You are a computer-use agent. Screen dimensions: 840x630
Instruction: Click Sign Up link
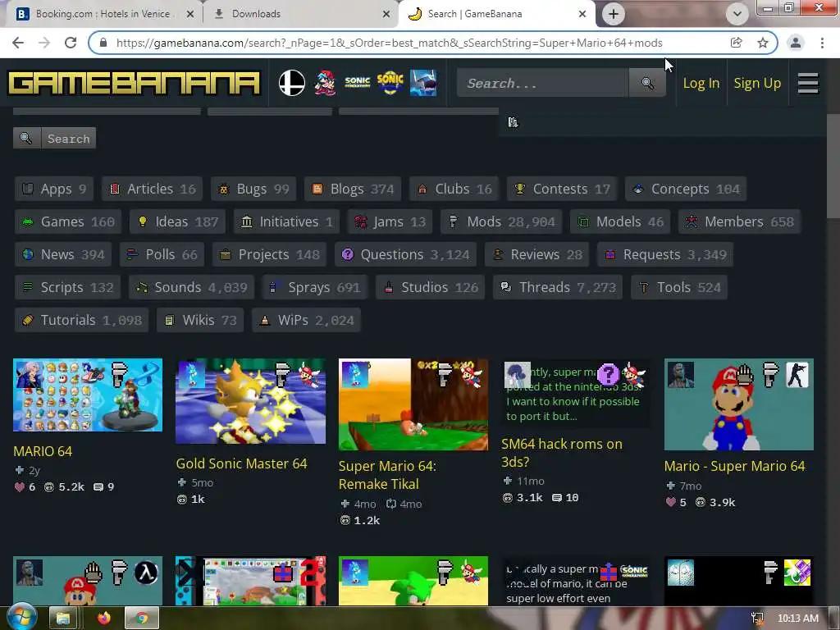tap(757, 83)
